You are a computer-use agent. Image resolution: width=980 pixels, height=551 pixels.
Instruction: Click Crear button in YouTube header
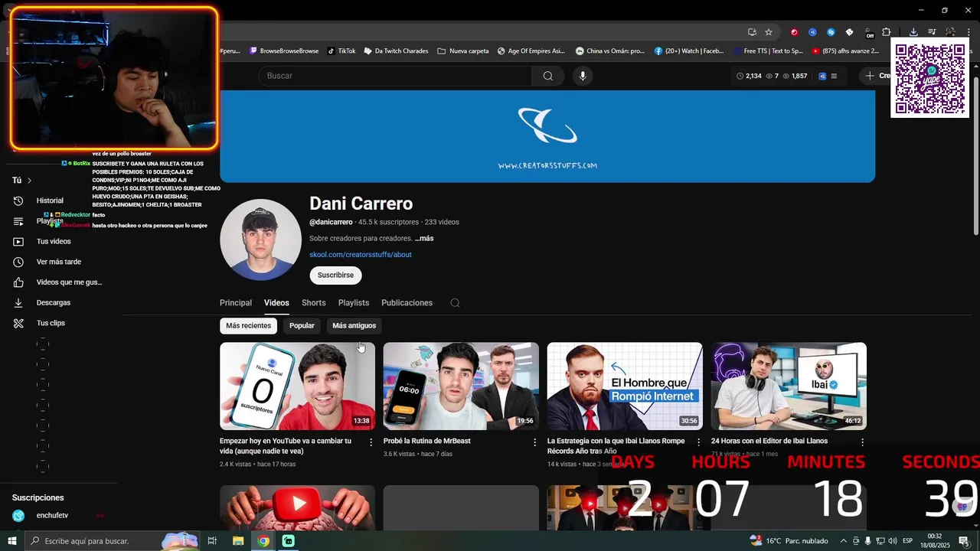[877, 76]
